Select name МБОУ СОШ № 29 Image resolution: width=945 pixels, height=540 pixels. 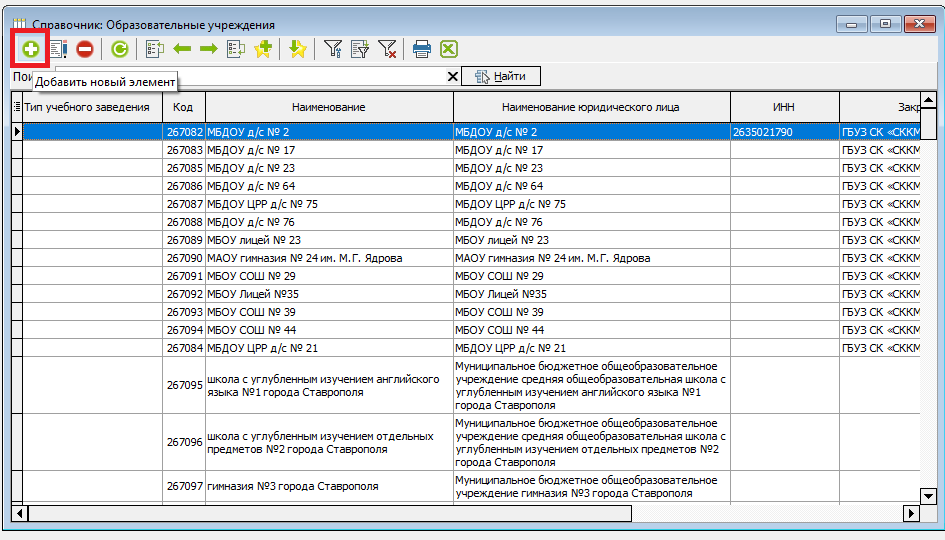point(329,277)
